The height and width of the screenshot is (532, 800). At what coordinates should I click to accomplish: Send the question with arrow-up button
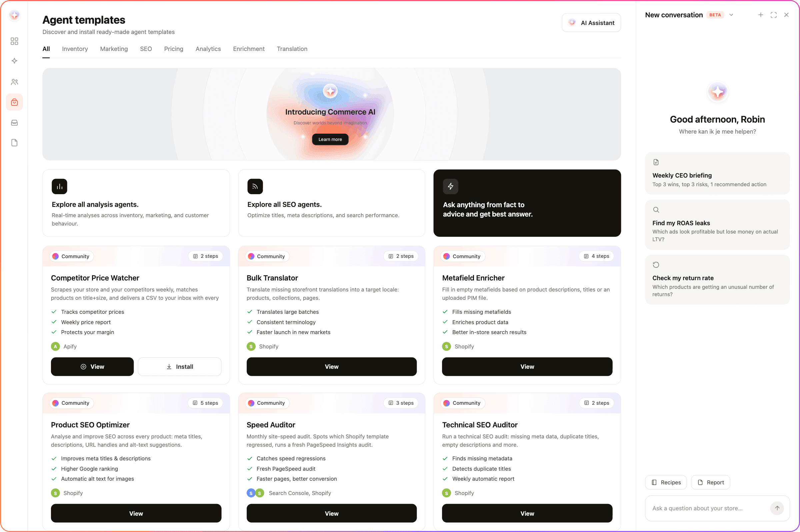point(777,508)
